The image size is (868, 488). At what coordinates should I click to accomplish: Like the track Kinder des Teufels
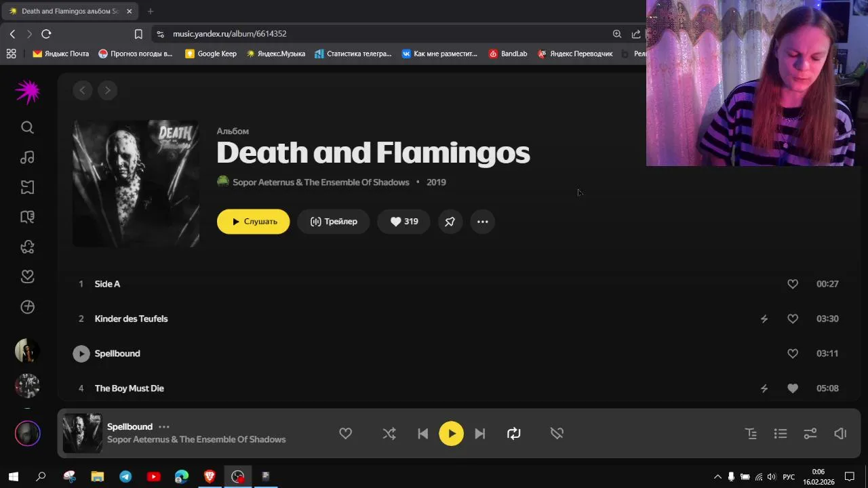point(792,319)
